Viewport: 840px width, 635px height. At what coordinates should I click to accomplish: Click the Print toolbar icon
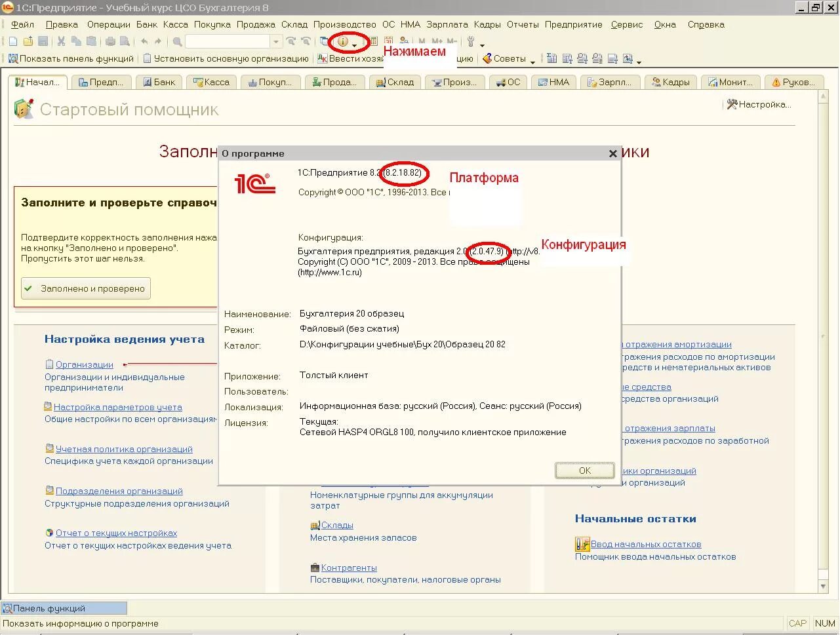point(110,41)
